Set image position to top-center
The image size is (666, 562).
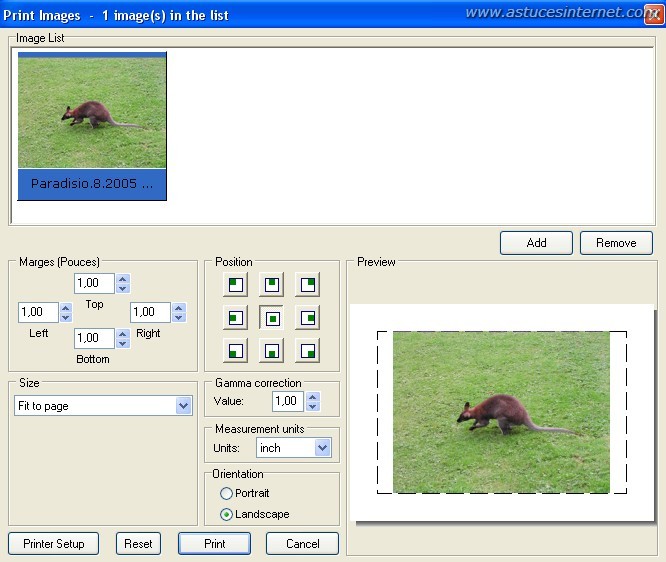tap(271, 284)
